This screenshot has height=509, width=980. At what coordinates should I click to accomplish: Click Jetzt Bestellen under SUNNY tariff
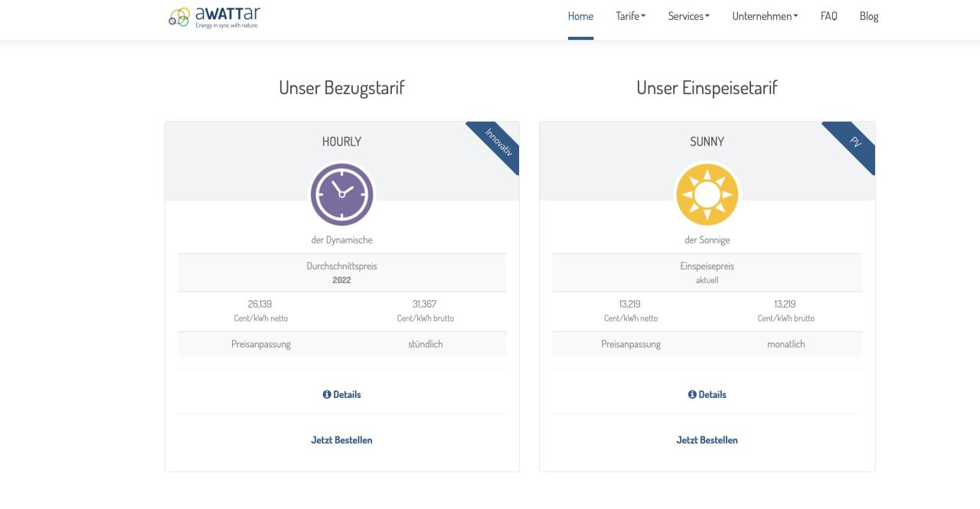707,440
